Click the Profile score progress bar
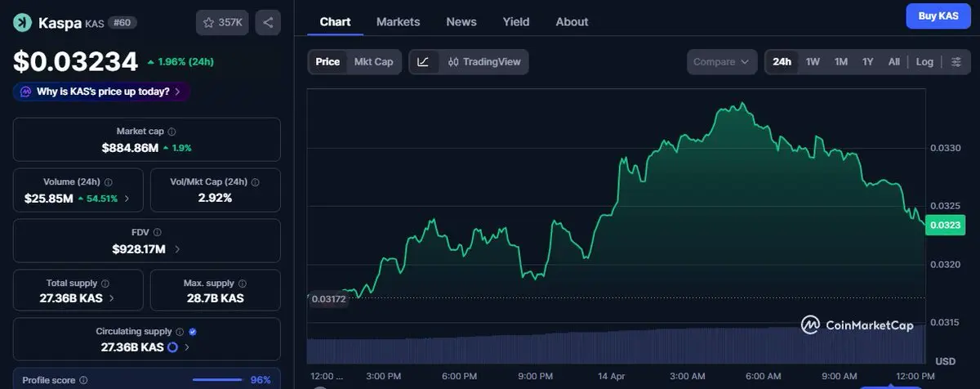980x389 pixels. (x=216, y=380)
